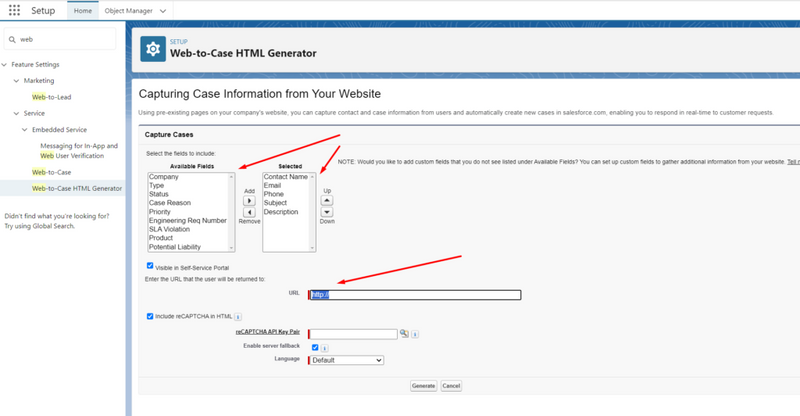
Task: Select Status in Available Fields
Action: (159, 194)
